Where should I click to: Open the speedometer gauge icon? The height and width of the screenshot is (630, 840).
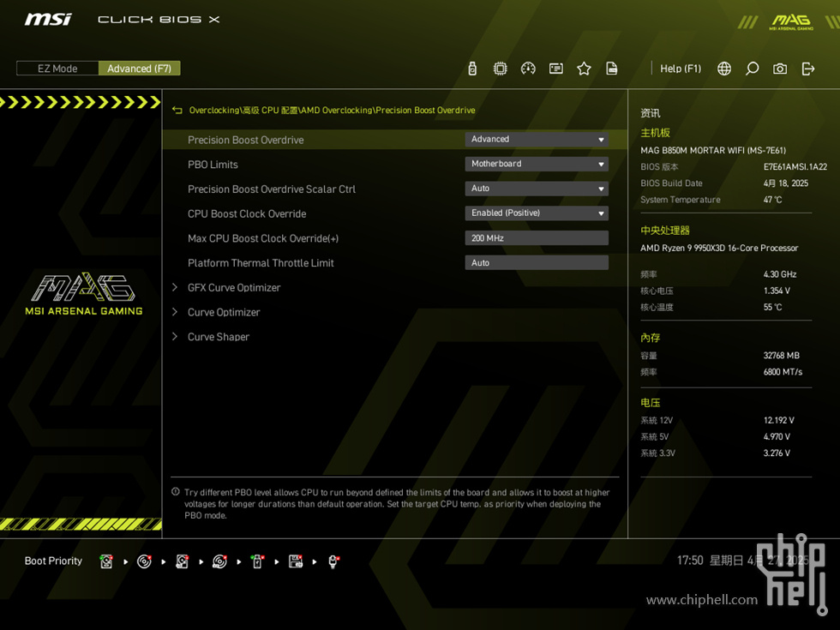528,69
